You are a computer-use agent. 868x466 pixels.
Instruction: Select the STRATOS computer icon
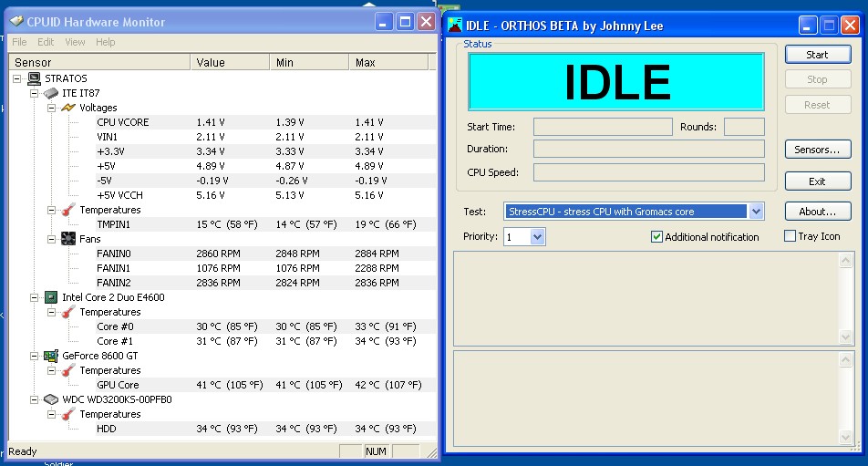point(35,78)
